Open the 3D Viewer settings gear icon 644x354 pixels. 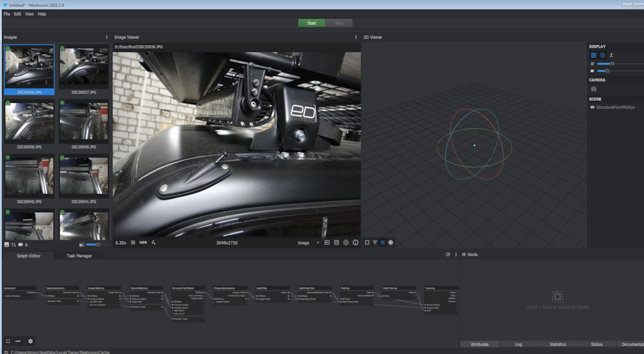(x=390, y=242)
